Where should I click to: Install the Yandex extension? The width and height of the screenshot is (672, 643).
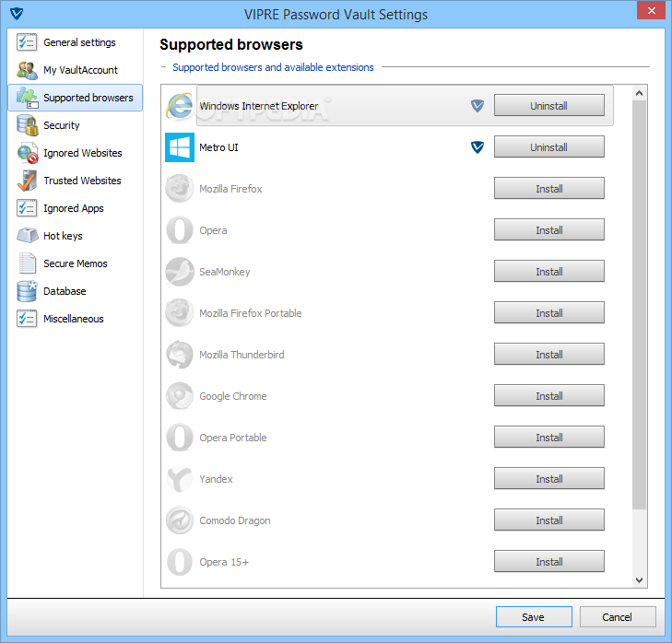(549, 478)
